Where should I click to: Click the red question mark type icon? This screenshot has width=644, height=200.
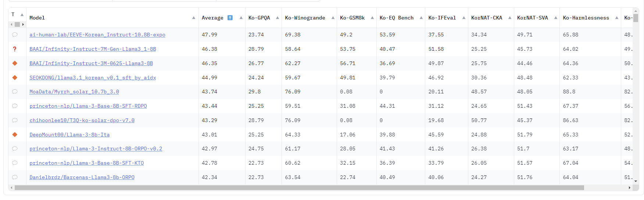coord(15,49)
